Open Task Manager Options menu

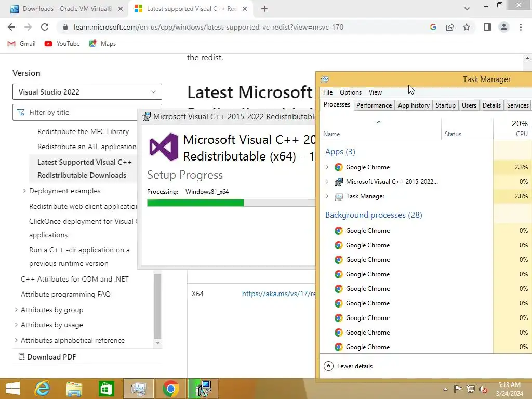point(351,92)
